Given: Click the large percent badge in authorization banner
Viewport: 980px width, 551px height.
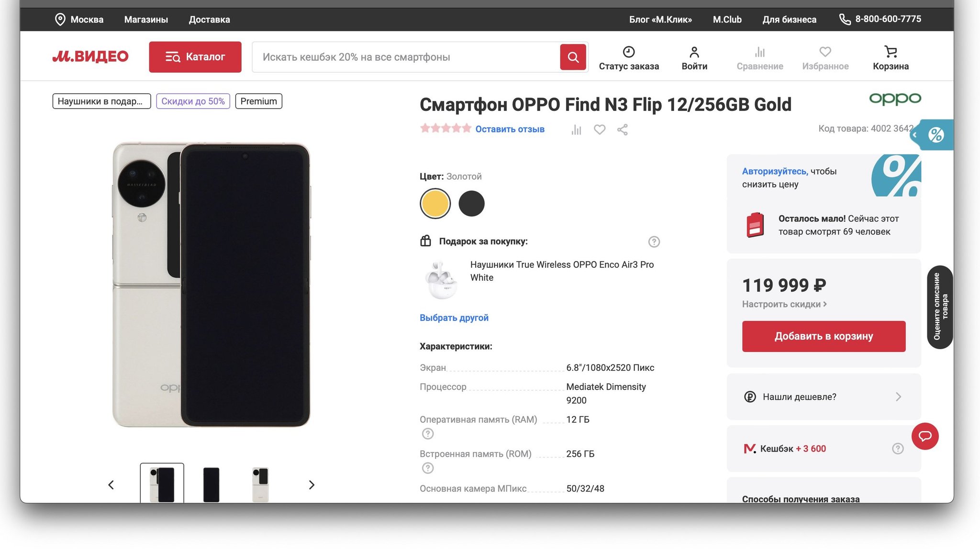Looking at the screenshot, I should (x=896, y=175).
